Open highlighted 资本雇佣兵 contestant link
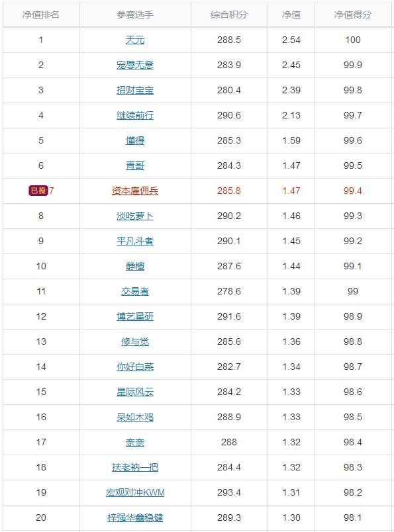 pos(135,191)
